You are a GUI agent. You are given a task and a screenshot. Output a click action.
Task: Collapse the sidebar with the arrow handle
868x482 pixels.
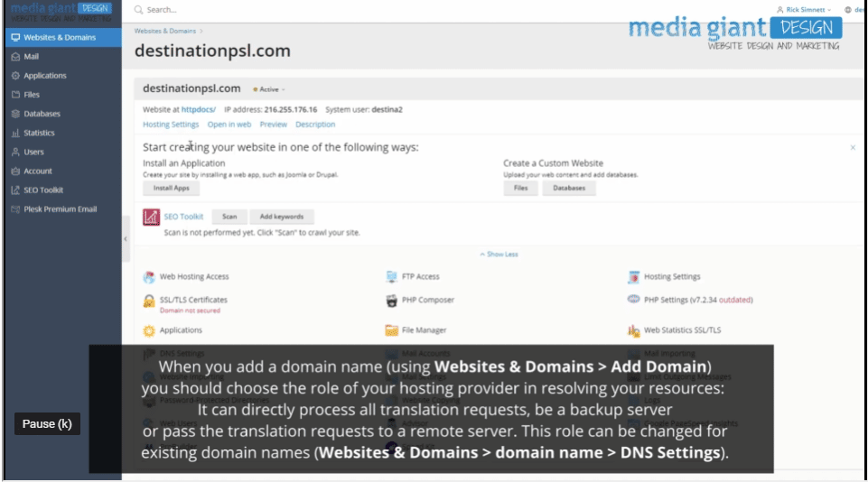126,239
